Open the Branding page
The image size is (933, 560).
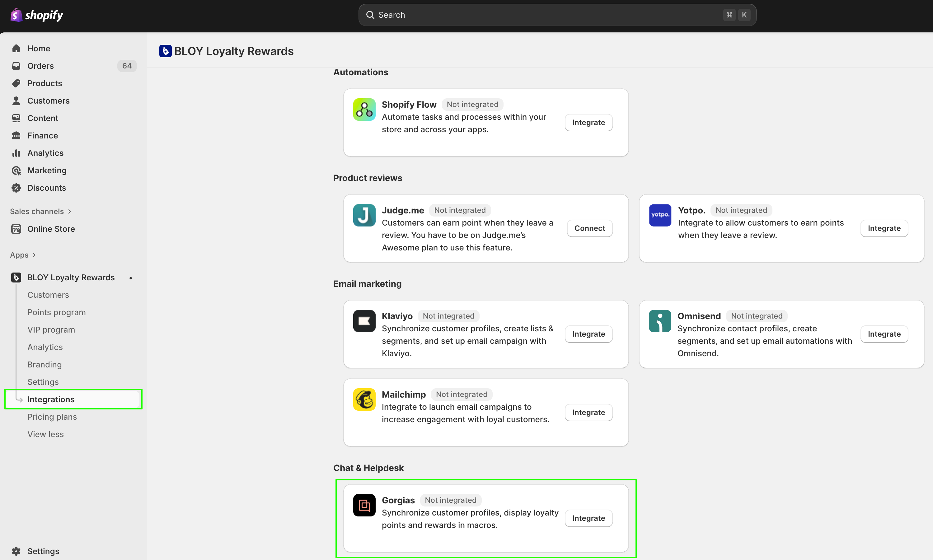point(45,365)
